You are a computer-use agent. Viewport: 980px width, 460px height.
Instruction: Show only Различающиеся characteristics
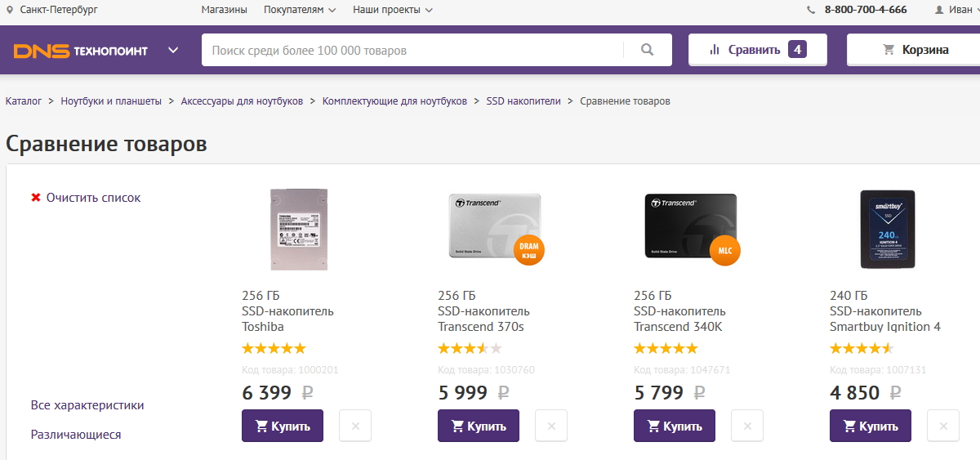click(76, 435)
